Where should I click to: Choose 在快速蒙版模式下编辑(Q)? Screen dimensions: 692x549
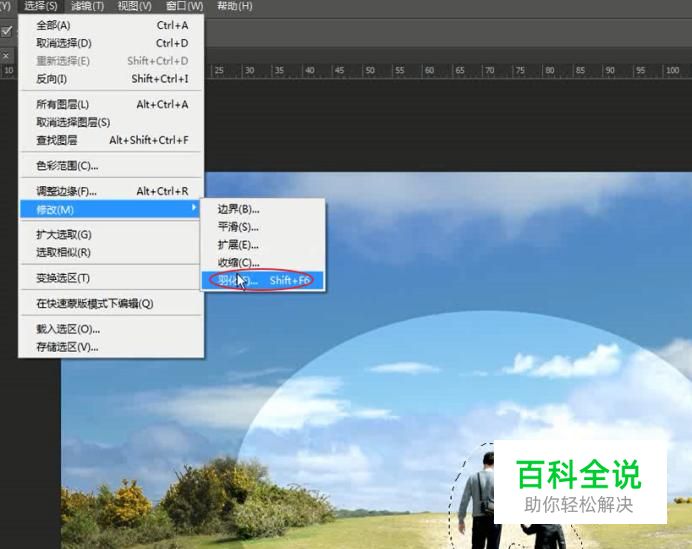111,303
